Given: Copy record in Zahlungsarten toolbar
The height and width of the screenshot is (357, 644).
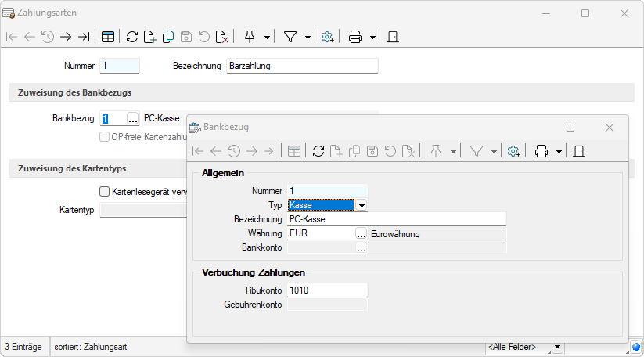Looking at the screenshot, I should coord(167,37).
